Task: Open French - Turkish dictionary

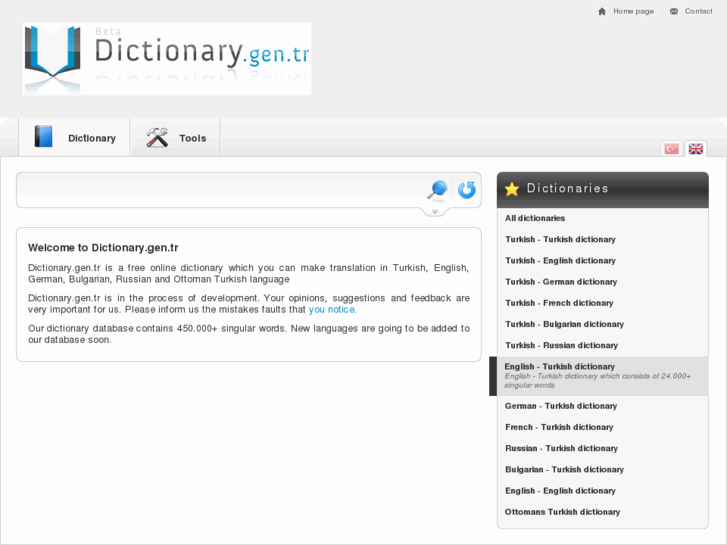Action: (x=559, y=427)
